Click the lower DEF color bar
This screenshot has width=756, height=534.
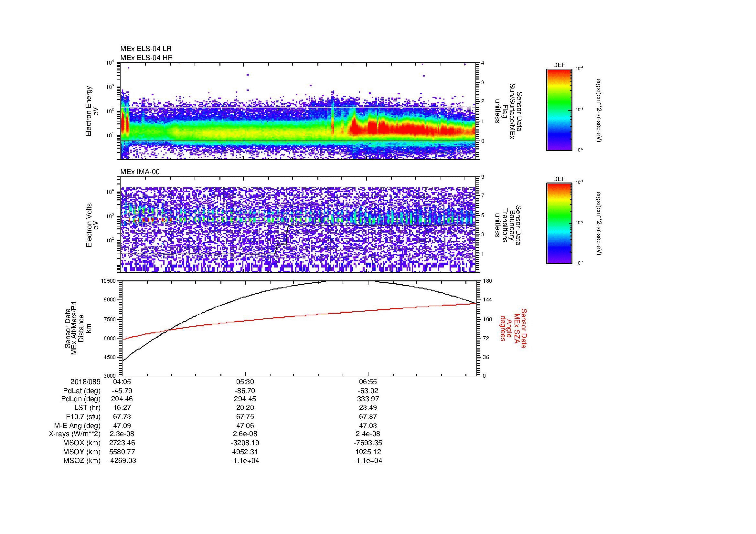(559, 224)
